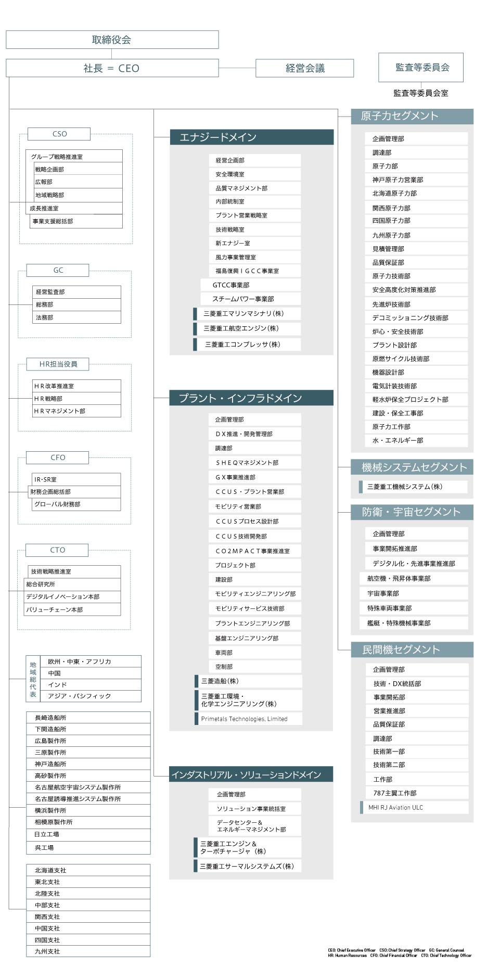Click 法務部 entry
The width and height of the screenshot is (487, 980).
(x=76, y=317)
